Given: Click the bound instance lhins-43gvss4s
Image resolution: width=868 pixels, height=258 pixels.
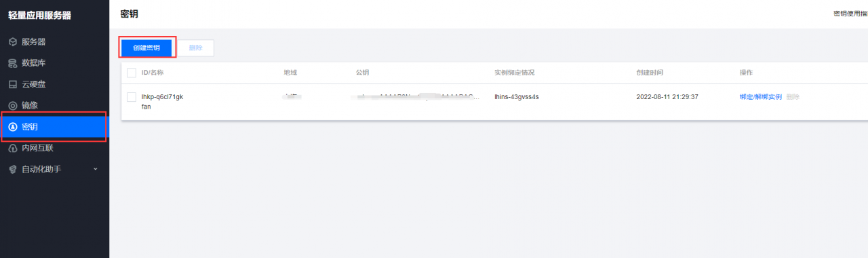Looking at the screenshot, I should click(x=517, y=97).
